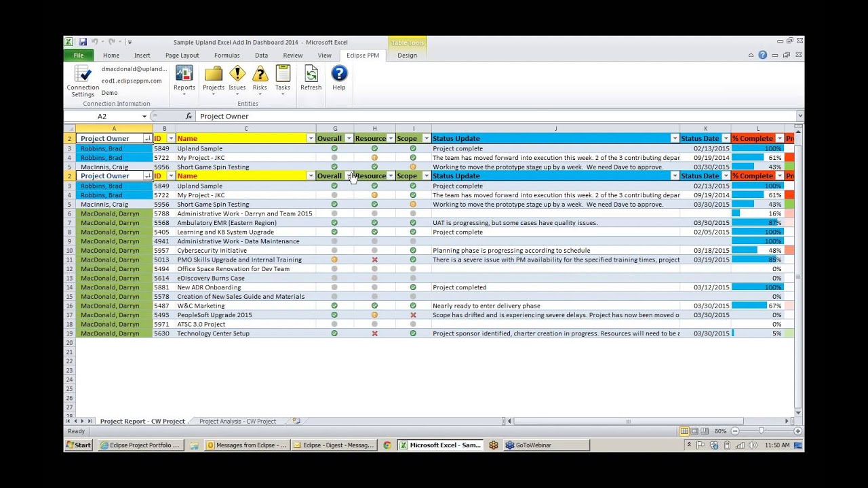Save the workbook using the quick access icon
The width and height of the screenshot is (868, 488).
[83, 42]
